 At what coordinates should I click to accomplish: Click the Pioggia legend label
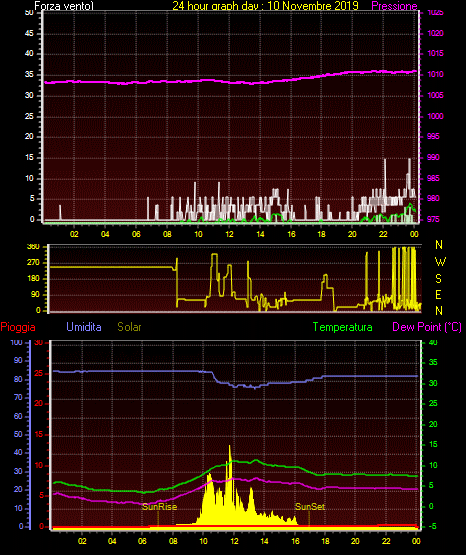(x=18, y=327)
